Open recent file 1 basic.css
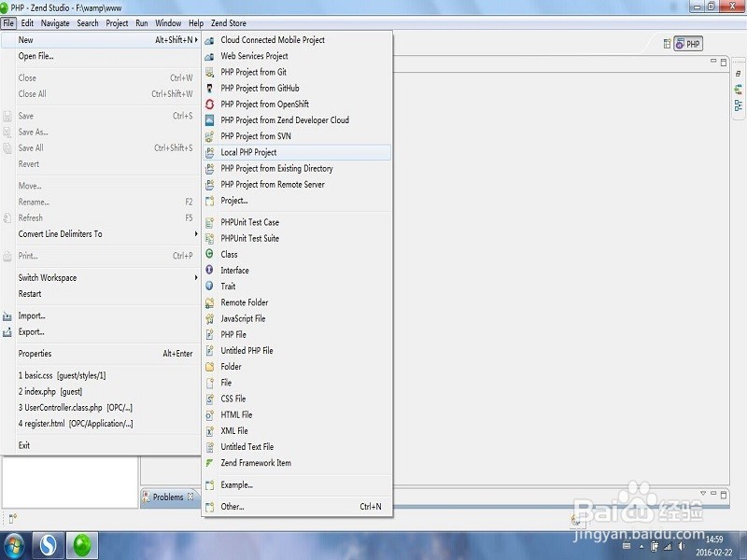Screen dimensions: 747x560 [101, 375]
